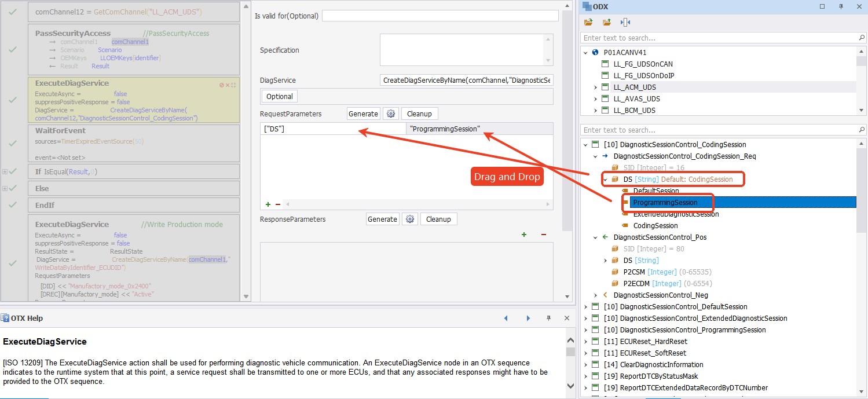Click the search magnifier in the top ODX search box
This screenshot has width=868, height=399.
[x=862, y=38]
